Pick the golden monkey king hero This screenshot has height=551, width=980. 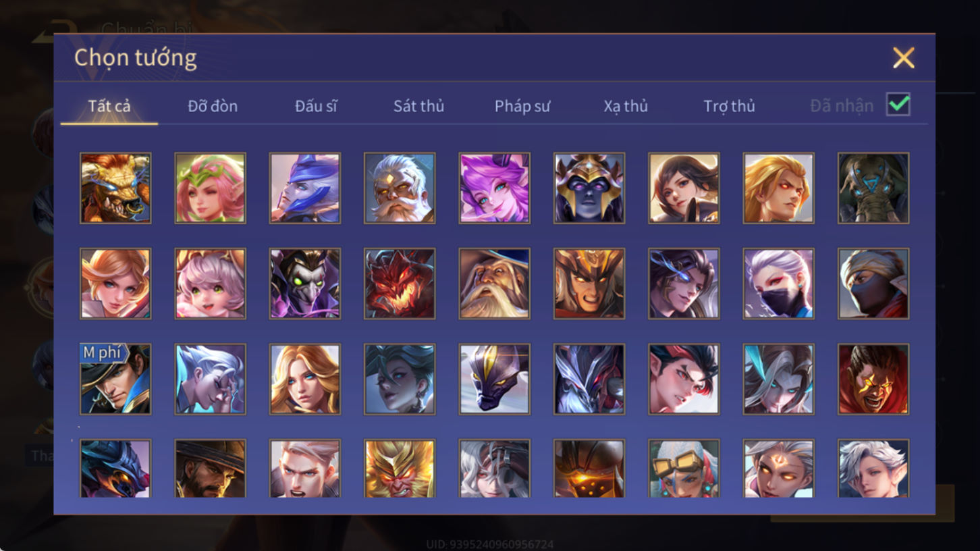pos(400,469)
